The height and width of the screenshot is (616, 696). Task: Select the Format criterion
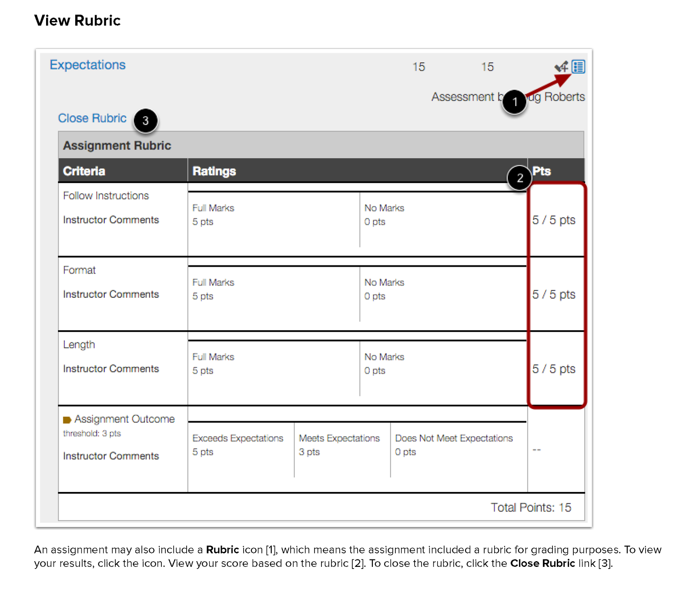click(79, 270)
